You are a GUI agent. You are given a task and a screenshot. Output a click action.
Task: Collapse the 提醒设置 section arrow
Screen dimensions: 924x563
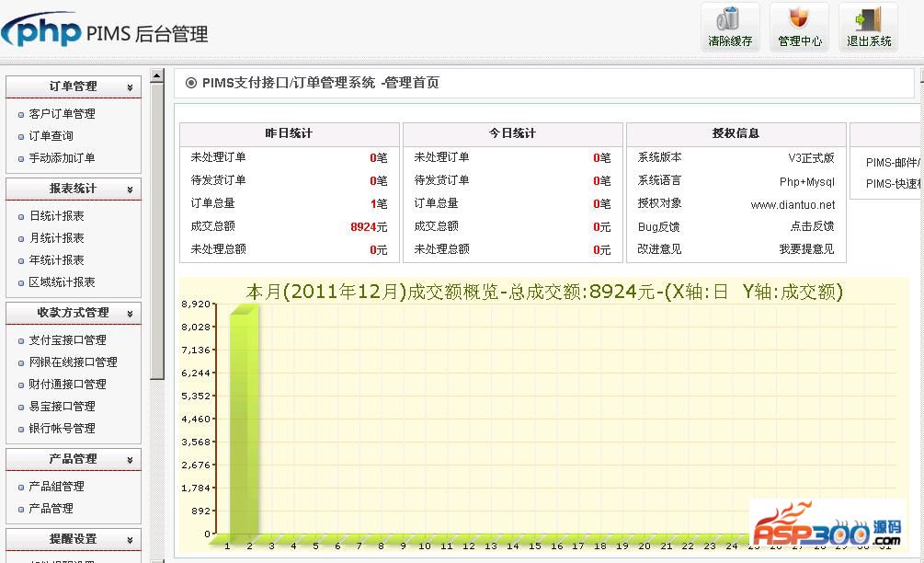130,540
